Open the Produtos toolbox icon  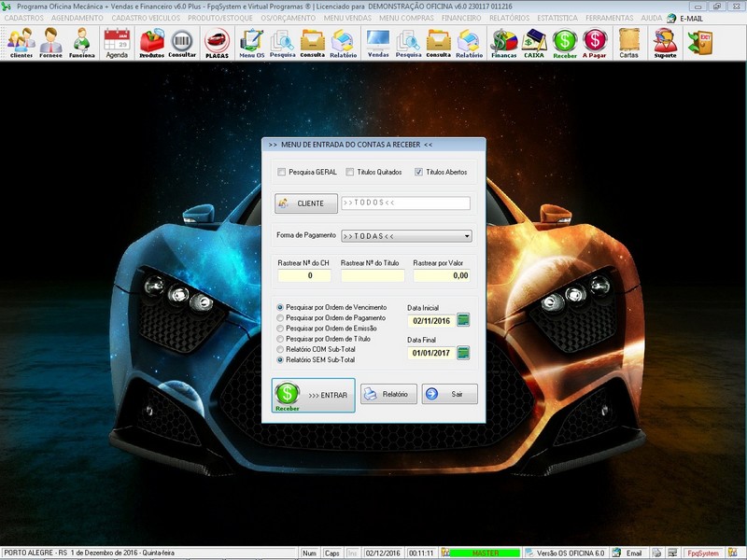coord(151,43)
